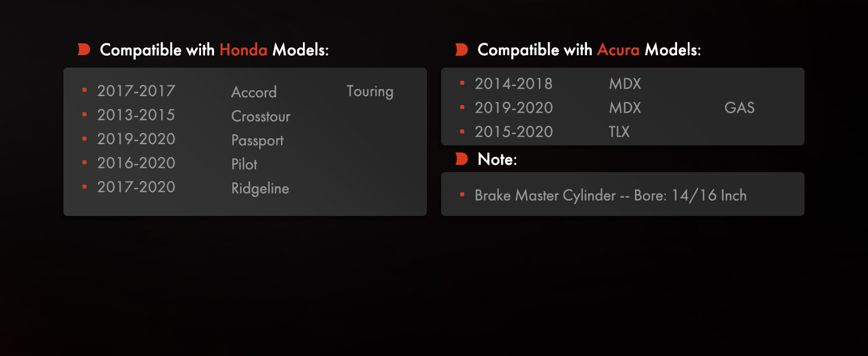868x356 pixels.
Task: Click the Crosstour model name
Action: pos(261,116)
